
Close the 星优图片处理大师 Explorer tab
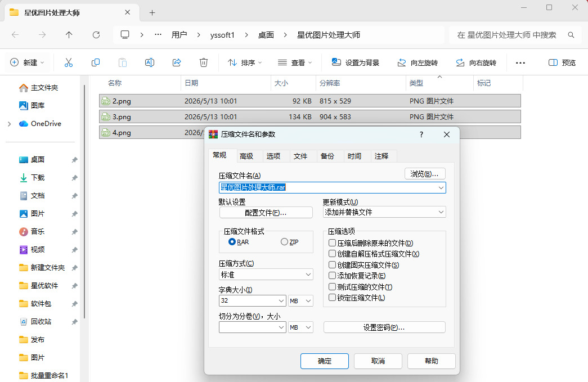pyautogui.click(x=128, y=12)
